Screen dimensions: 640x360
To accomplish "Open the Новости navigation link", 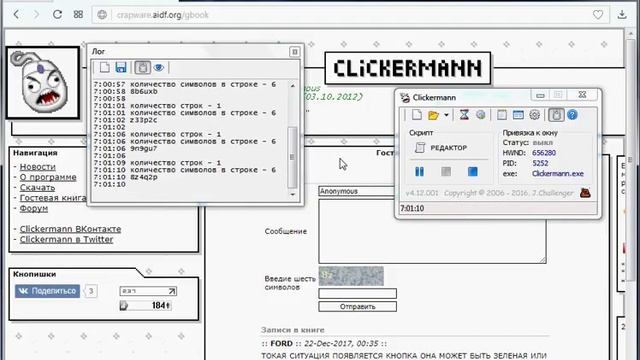I will point(38,167).
